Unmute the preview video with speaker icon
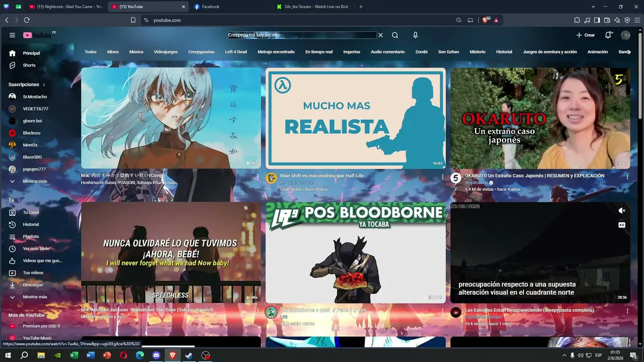The image size is (644, 362). [x=622, y=211]
